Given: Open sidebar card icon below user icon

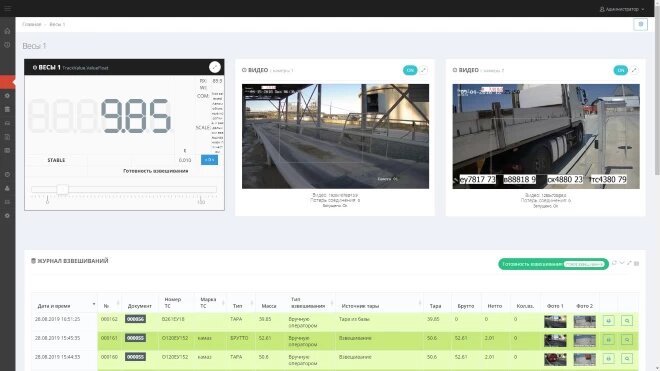Looking at the screenshot, I should point(7,202).
